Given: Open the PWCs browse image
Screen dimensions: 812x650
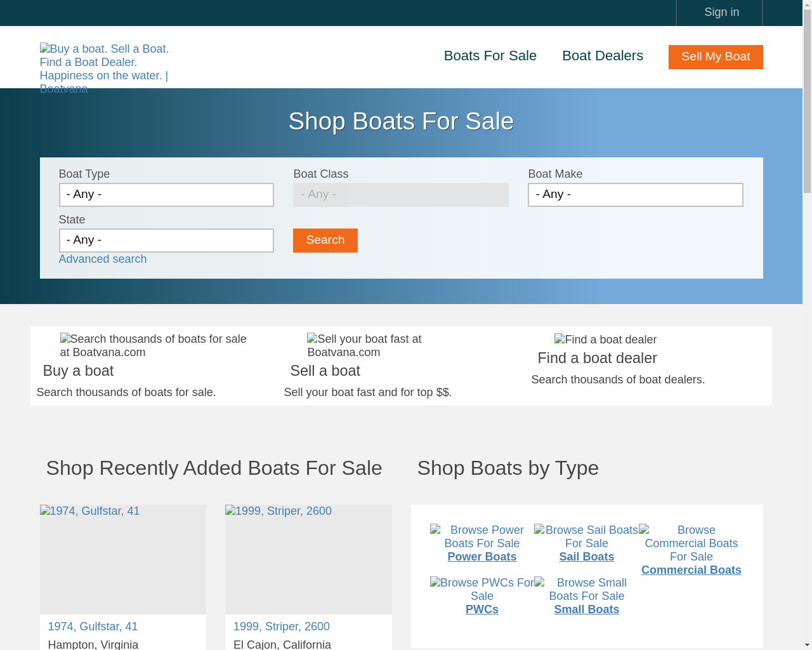Looking at the screenshot, I should (x=482, y=589).
